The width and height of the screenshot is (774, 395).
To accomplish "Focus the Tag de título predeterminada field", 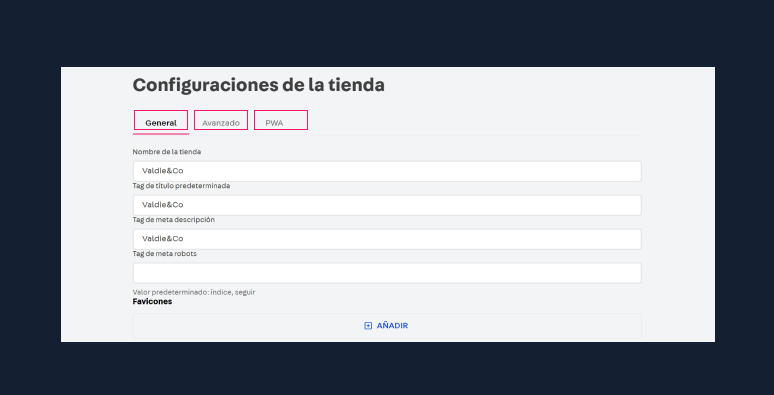I will (x=387, y=205).
